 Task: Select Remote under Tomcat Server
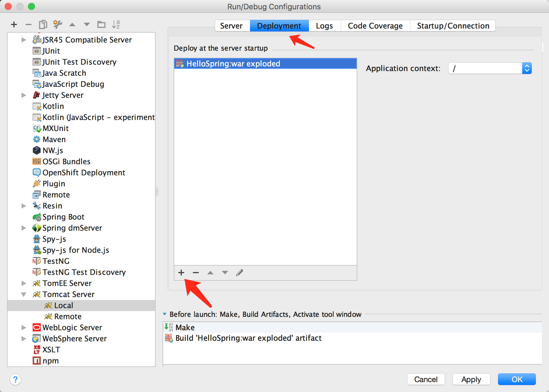pyautogui.click(x=81, y=317)
